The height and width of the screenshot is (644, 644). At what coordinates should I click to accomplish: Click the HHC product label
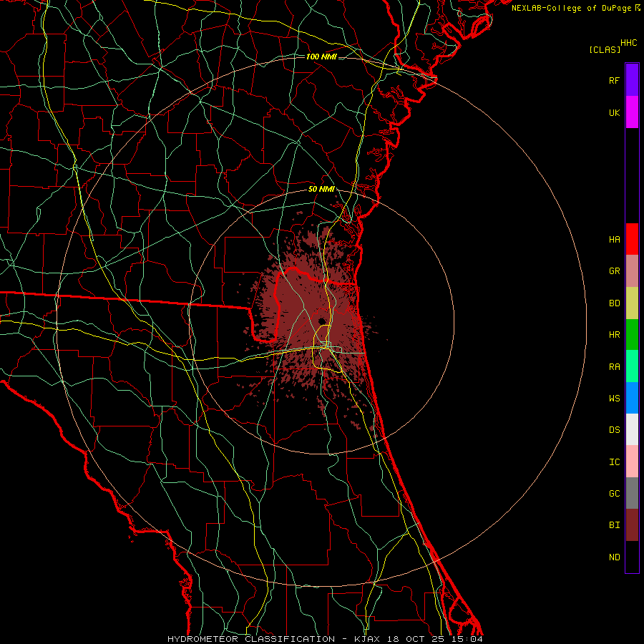(x=629, y=43)
